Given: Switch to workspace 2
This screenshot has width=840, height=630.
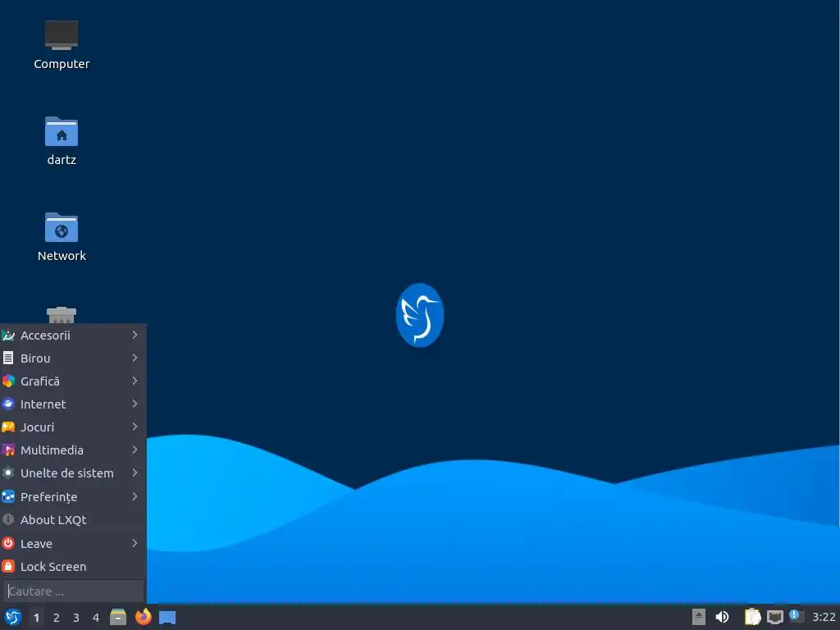Looking at the screenshot, I should 57,618.
